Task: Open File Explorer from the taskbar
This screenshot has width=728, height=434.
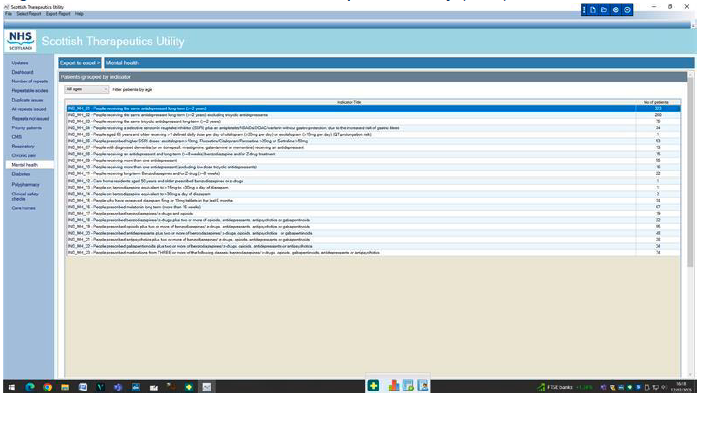Action: (65, 387)
